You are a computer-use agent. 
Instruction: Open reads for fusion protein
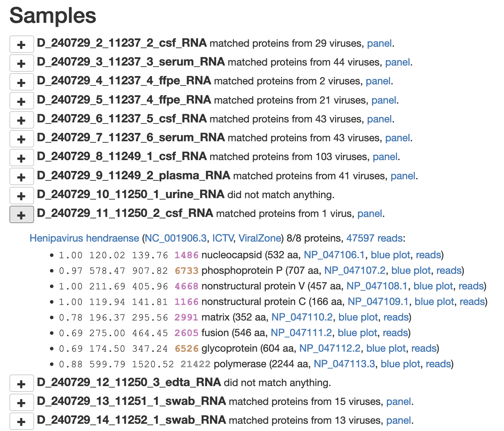(x=395, y=333)
